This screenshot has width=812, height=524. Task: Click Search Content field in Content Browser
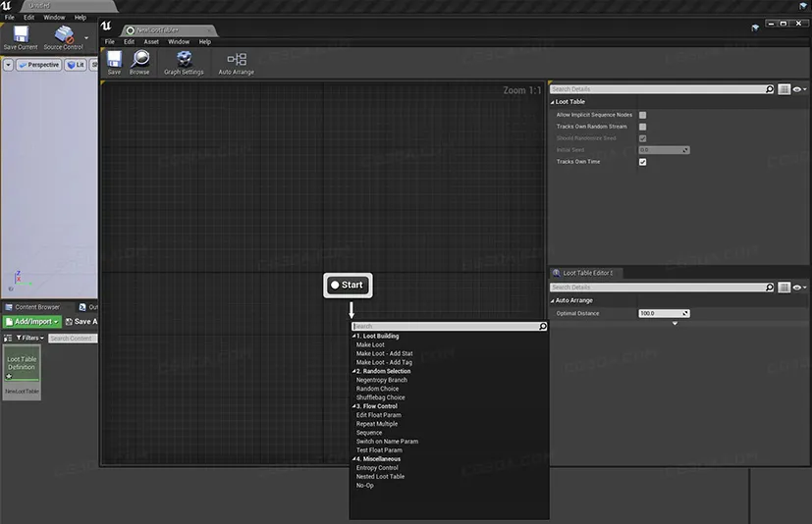point(73,339)
